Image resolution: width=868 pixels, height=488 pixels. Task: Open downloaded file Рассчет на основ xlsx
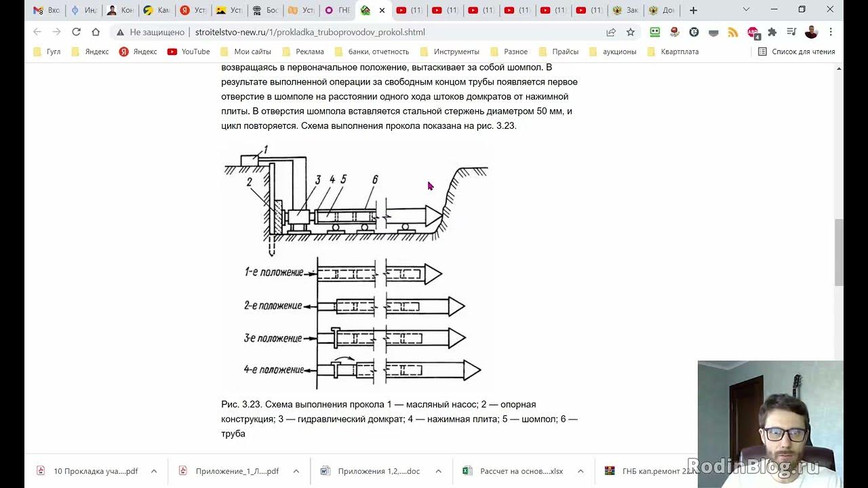tap(514, 471)
